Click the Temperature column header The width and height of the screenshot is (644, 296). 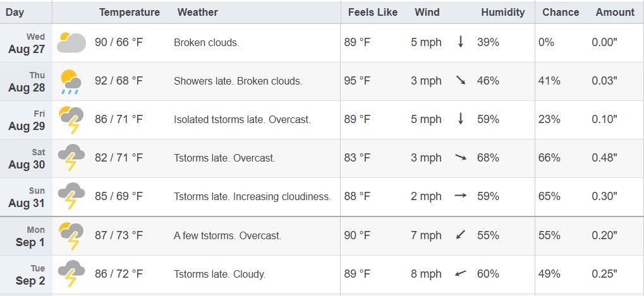pos(130,12)
